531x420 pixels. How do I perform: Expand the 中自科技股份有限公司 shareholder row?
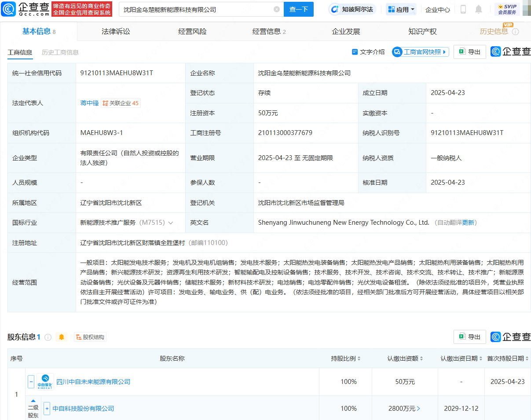(47, 409)
